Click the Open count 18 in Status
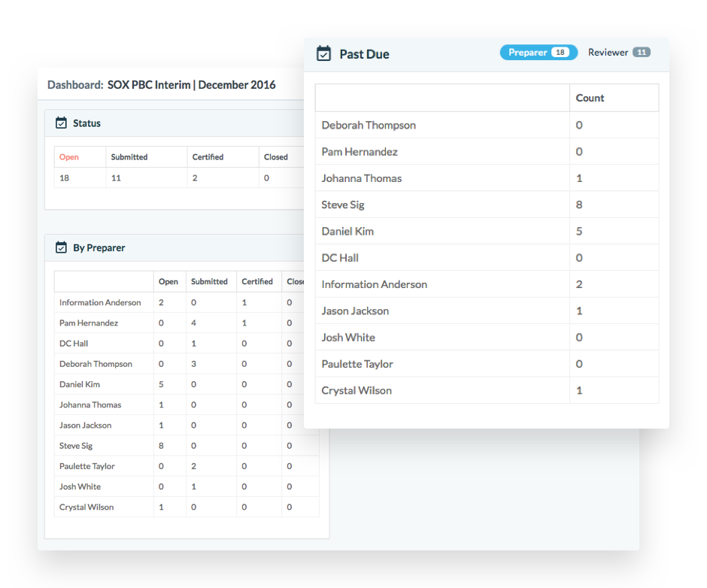 (64, 178)
